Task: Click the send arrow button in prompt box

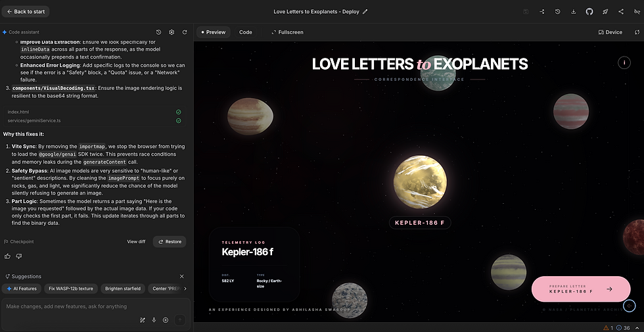Action: click(179, 320)
